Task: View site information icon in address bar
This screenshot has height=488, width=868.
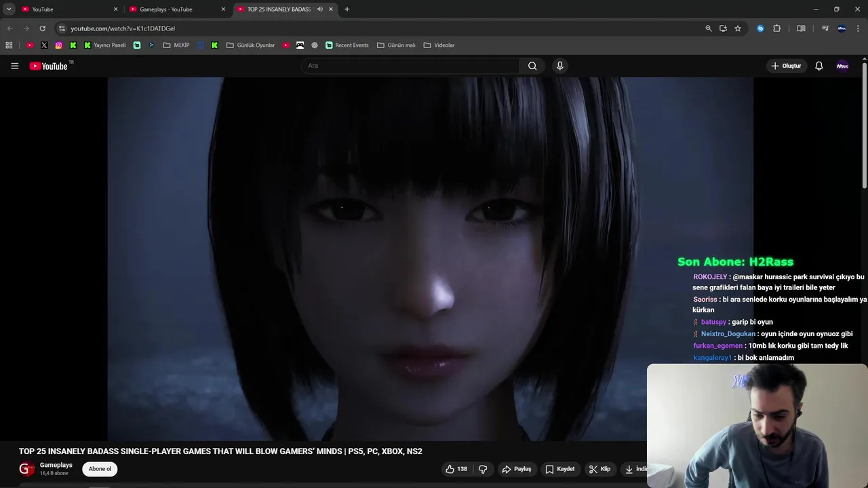Action: (62, 28)
